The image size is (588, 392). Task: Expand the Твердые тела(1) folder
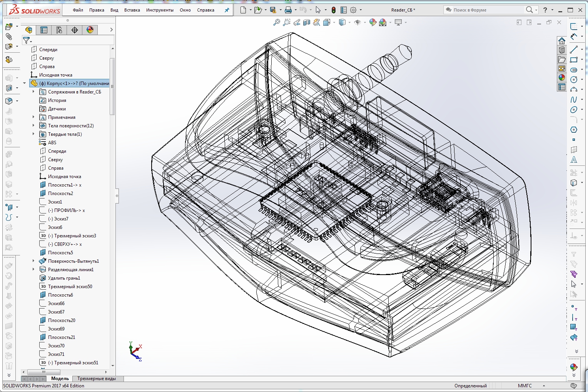(33, 134)
